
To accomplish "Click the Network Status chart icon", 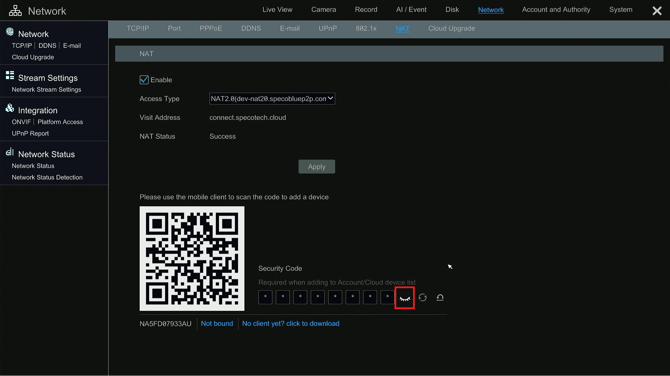I will (10, 153).
